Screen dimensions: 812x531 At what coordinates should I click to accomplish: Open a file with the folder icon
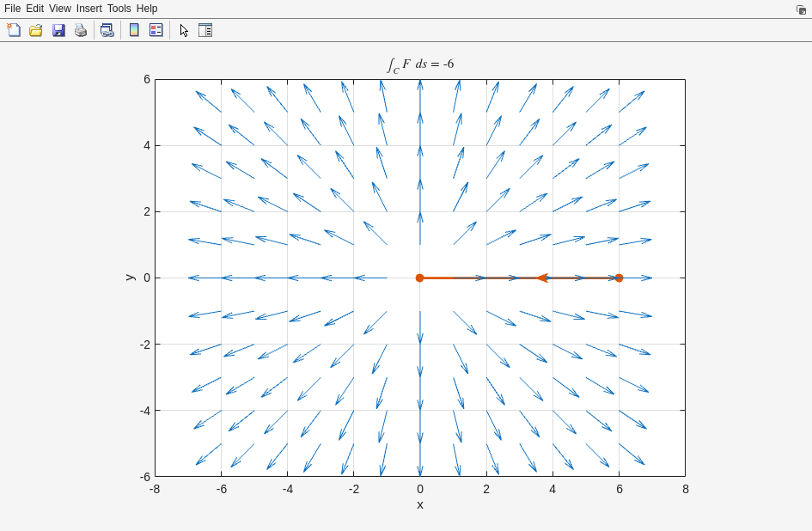coord(36,30)
